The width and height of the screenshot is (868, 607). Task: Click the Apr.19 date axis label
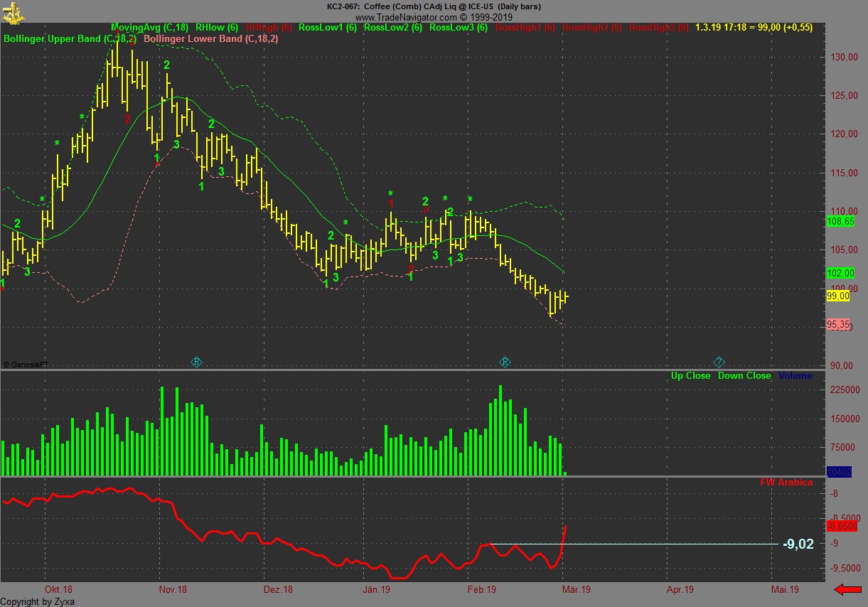[680, 589]
